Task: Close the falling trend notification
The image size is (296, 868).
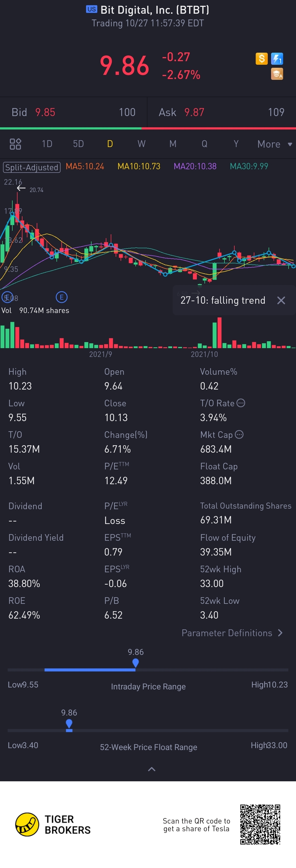Action: pos(281,300)
